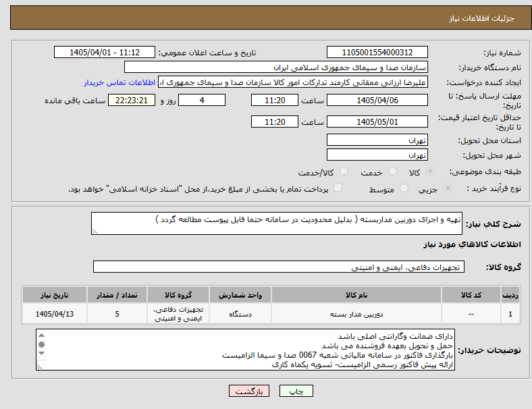Screen dimensions: 532x409
Task: Click the دوربین مدار بسته table cell
Action: click(x=356, y=314)
